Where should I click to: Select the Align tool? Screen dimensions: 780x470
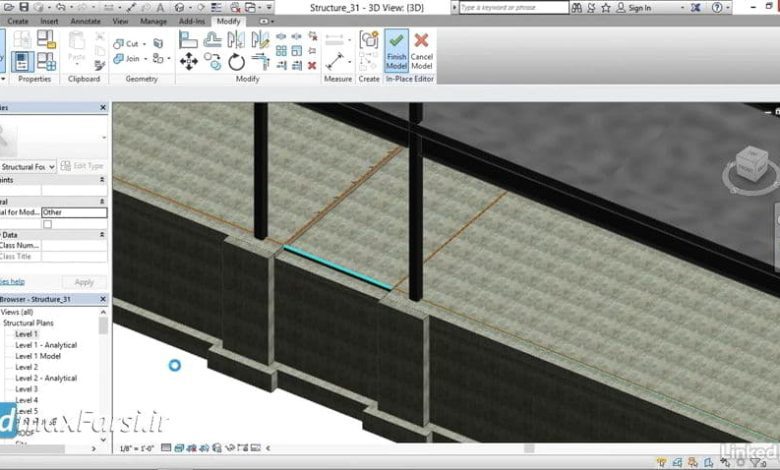pos(188,40)
